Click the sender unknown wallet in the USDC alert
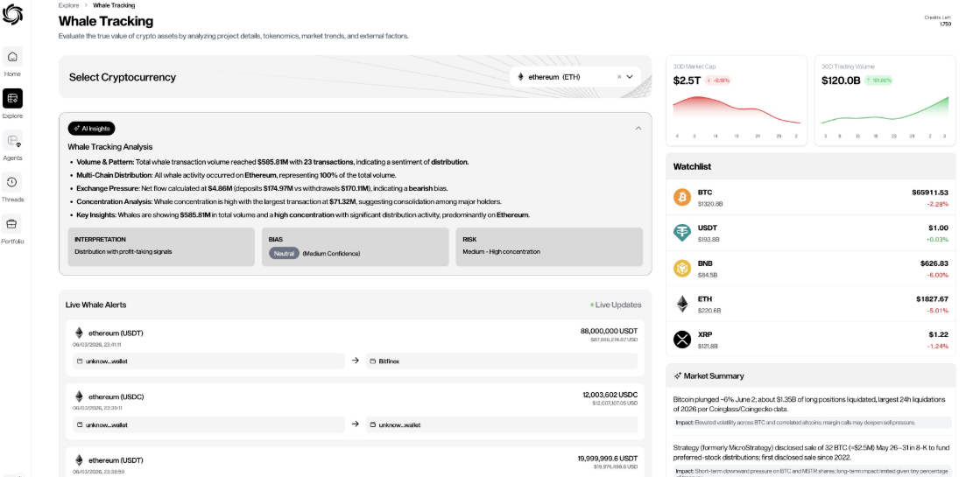The image size is (980, 477). pyautogui.click(x=208, y=424)
